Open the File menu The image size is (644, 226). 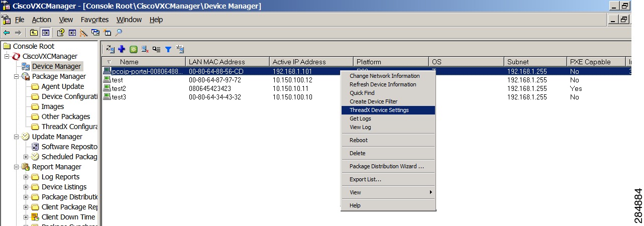(x=20, y=20)
